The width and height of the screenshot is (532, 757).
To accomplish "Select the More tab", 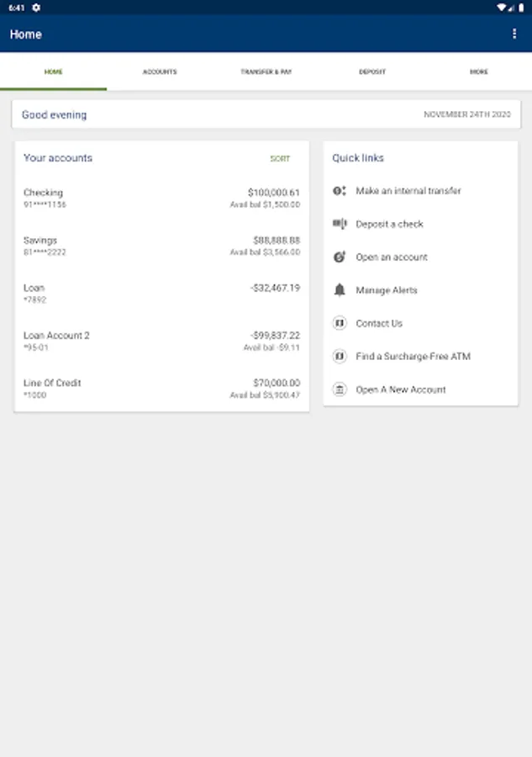I will [x=478, y=71].
